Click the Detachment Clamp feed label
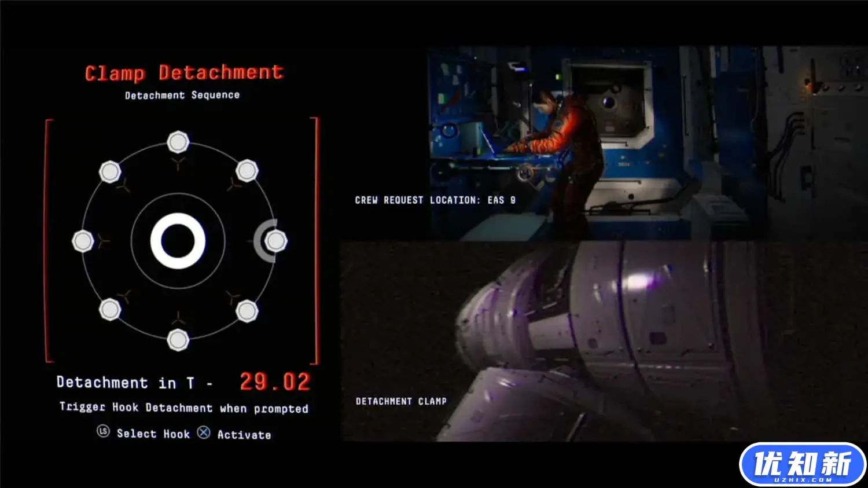868x488 pixels. (400, 401)
